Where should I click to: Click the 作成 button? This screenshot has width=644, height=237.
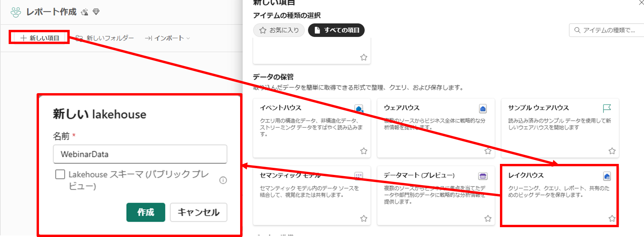pyautogui.click(x=146, y=212)
